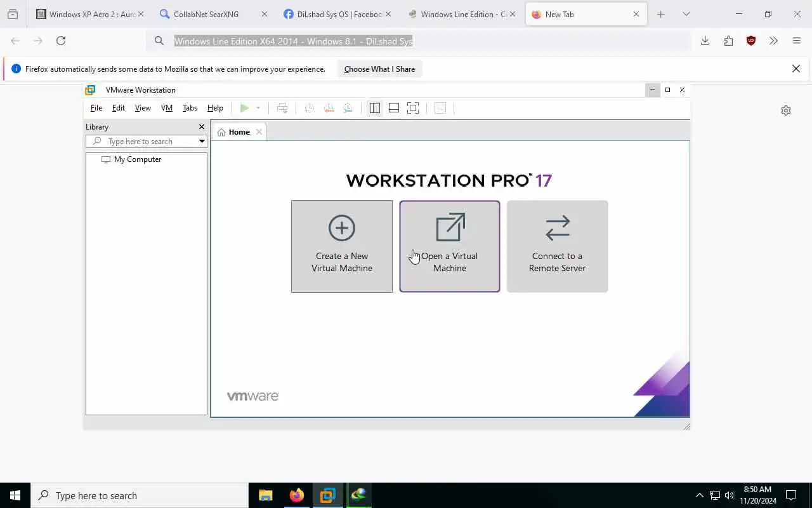Switch to DiLshad Sys OS Facebook tab
This screenshot has height=508, width=812.
coord(337,14)
